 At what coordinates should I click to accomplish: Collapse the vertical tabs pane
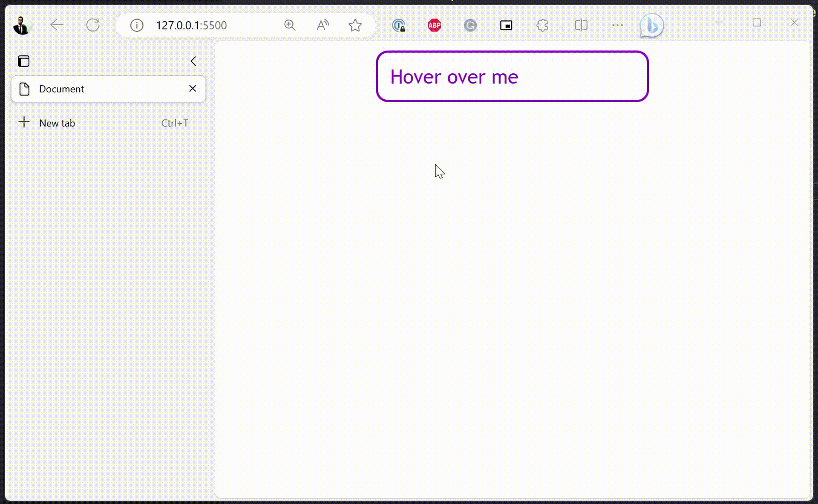click(x=193, y=61)
